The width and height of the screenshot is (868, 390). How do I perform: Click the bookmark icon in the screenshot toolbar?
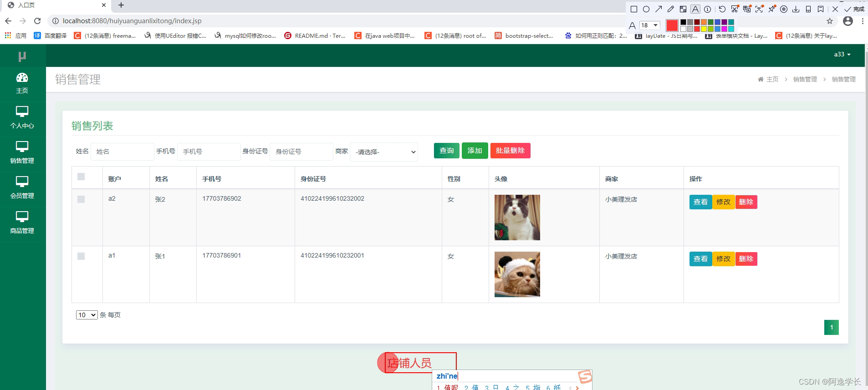(821, 9)
